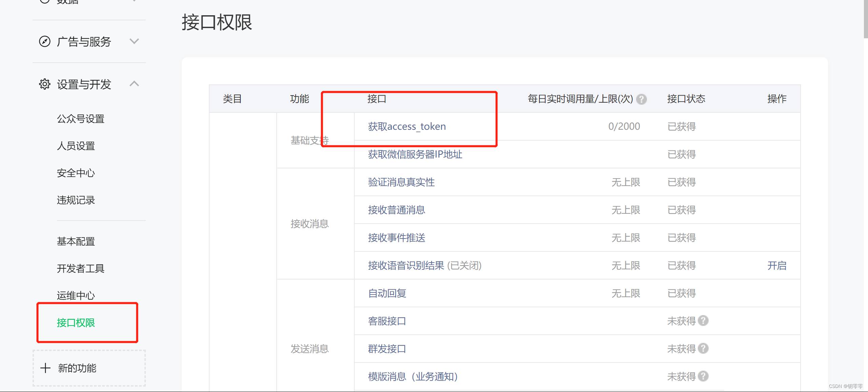The width and height of the screenshot is (868, 392).
Task: Open 违规记录 in the sidebar
Action: [76, 200]
